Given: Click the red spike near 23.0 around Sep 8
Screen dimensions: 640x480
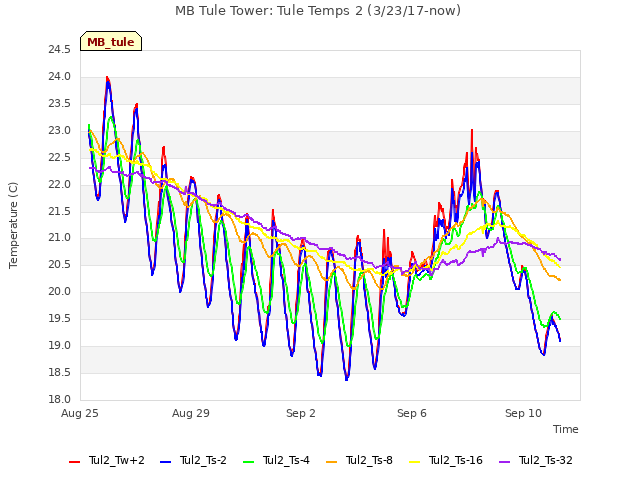Looking at the screenshot, I should click(472, 131).
